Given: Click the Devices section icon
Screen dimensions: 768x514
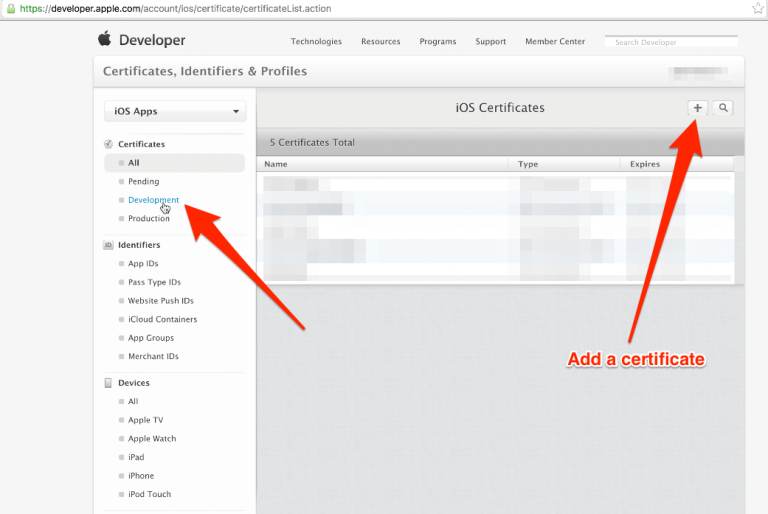Looking at the screenshot, I should [108, 383].
